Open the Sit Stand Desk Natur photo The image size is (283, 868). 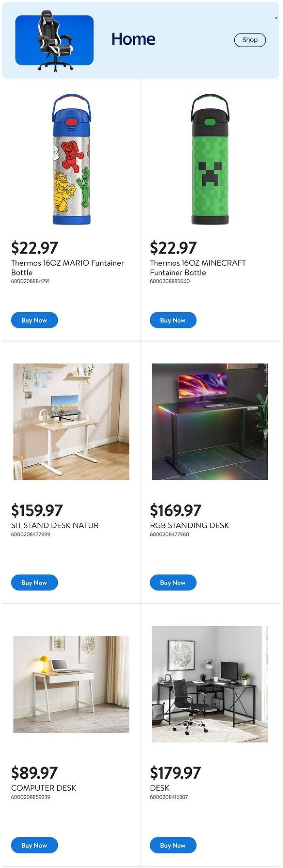pos(71,422)
